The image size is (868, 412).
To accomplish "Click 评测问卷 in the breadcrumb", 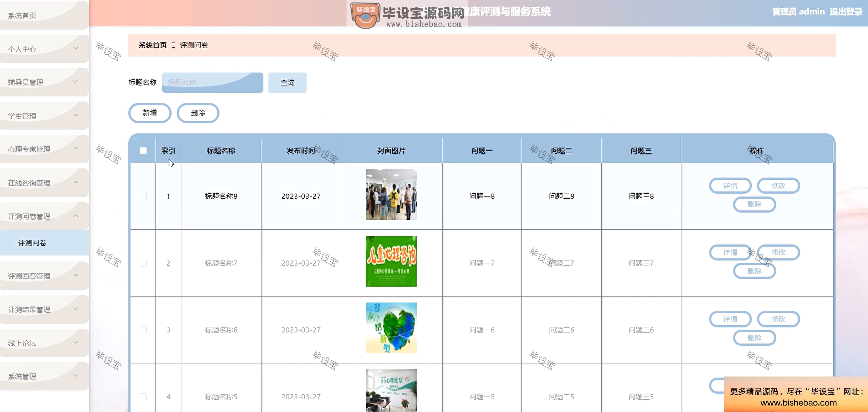I will [x=194, y=45].
